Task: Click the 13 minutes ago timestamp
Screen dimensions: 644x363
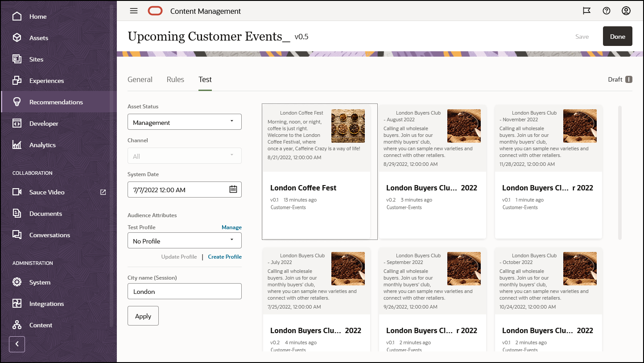Action: point(300,200)
